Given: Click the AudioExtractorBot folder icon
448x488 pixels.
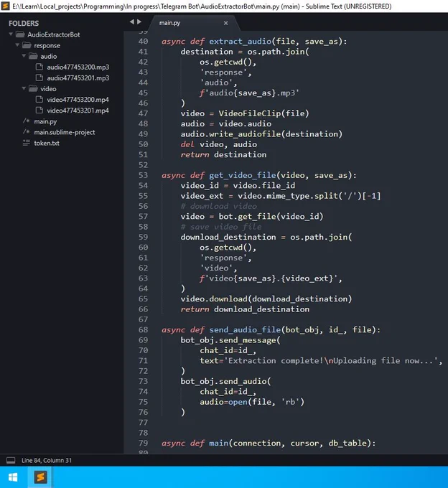Looking at the screenshot, I should pos(20,34).
